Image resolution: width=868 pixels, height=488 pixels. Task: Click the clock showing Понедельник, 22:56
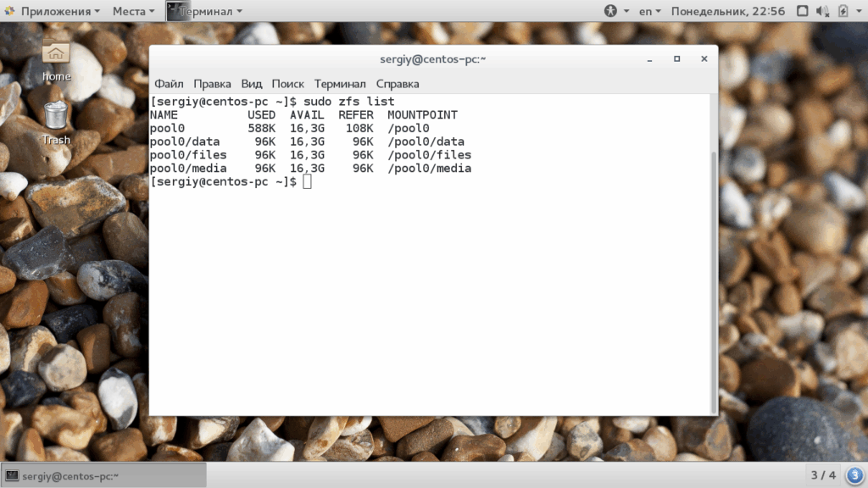click(x=728, y=11)
